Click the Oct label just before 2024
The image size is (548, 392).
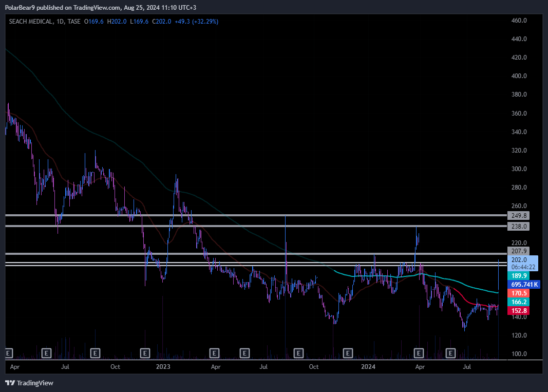313,366
